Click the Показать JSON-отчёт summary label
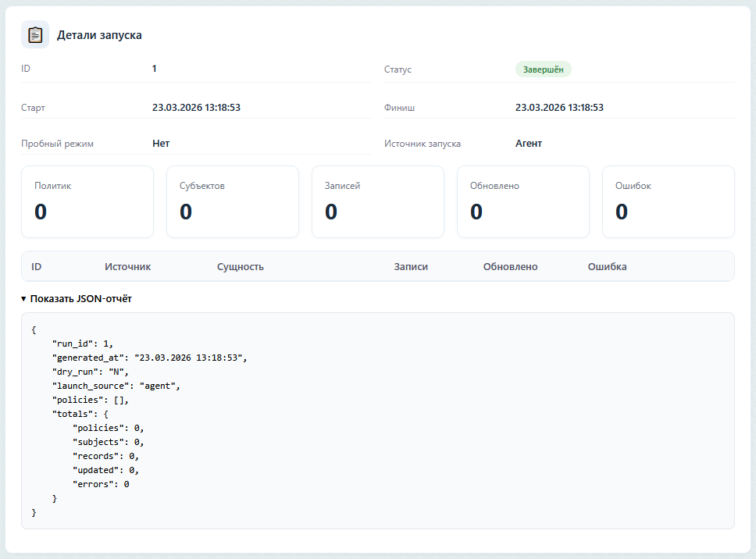756x559 pixels. click(x=80, y=299)
